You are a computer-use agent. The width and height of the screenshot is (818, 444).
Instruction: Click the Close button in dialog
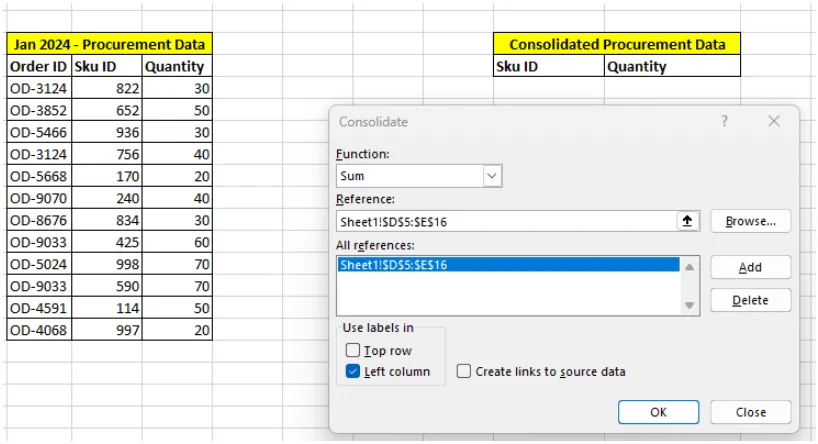(751, 412)
